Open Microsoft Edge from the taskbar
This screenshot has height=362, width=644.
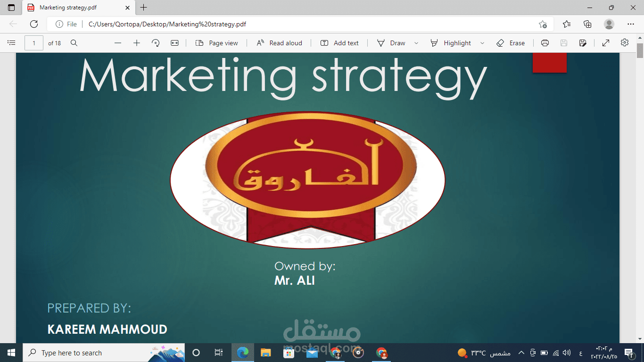(x=243, y=353)
